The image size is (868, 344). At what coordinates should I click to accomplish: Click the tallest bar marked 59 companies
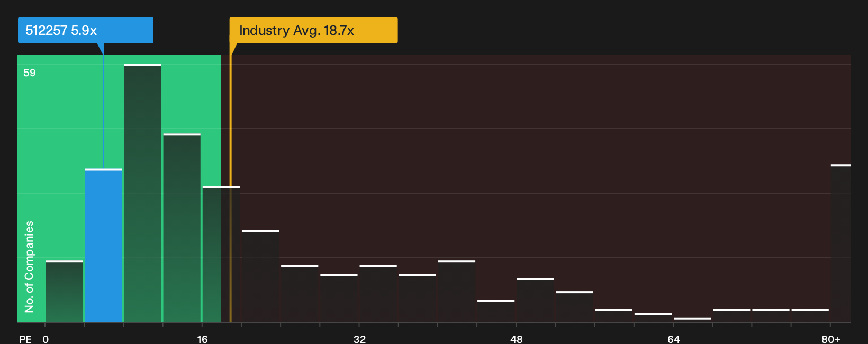142,193
